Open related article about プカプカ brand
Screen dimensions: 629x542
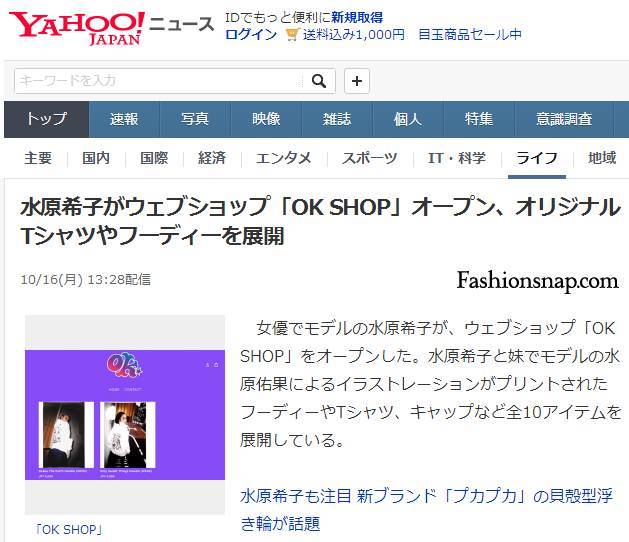click(426, 510)
